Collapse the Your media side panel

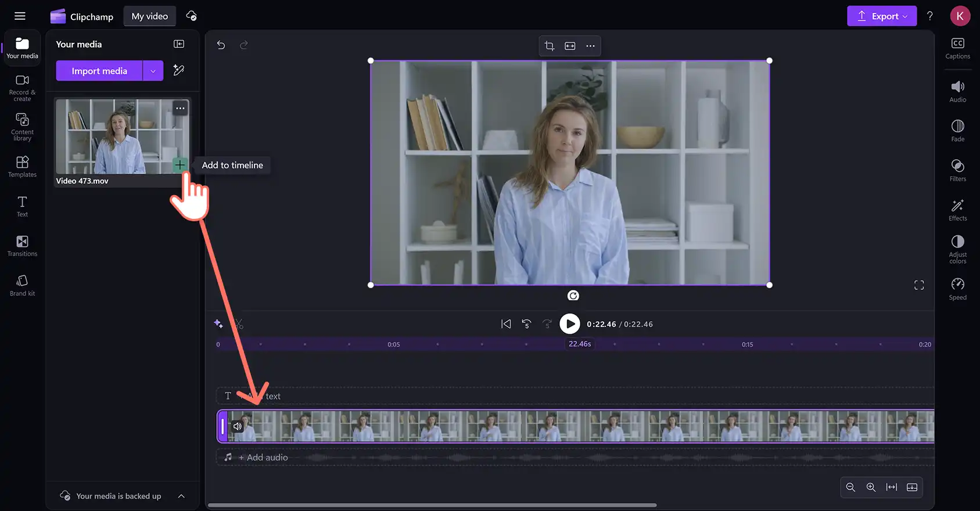pos(179,44)
